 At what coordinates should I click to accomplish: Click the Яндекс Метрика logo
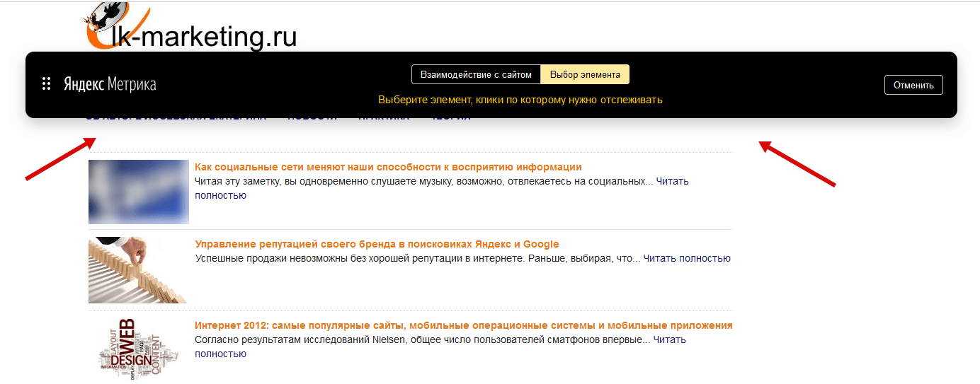point(110,84)
